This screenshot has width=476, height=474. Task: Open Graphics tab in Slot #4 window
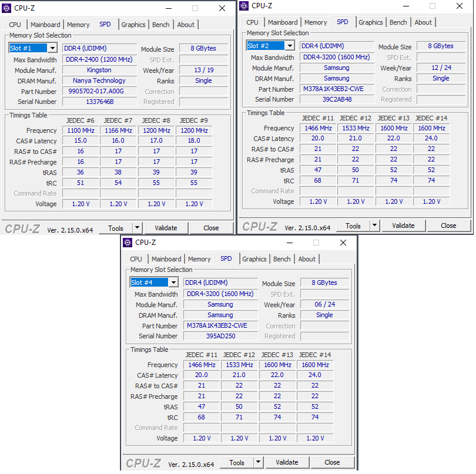pyautogui.click(x=254, y=259)
